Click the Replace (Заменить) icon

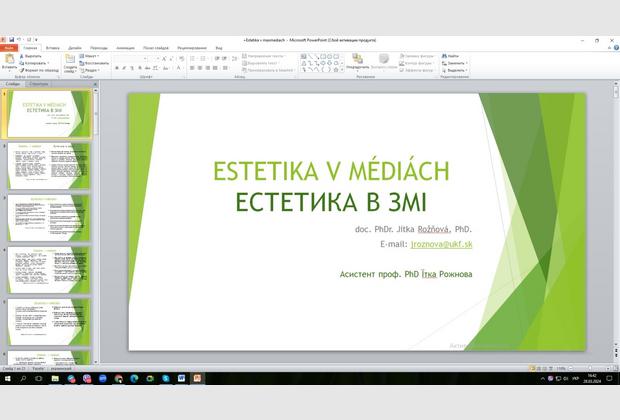(442, 63)
